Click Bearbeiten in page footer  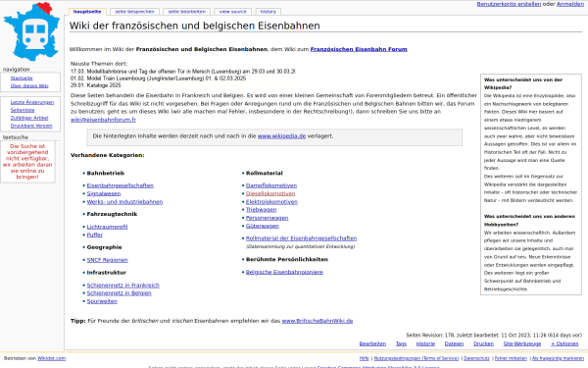pyautogui.click(x=372, y=344)
